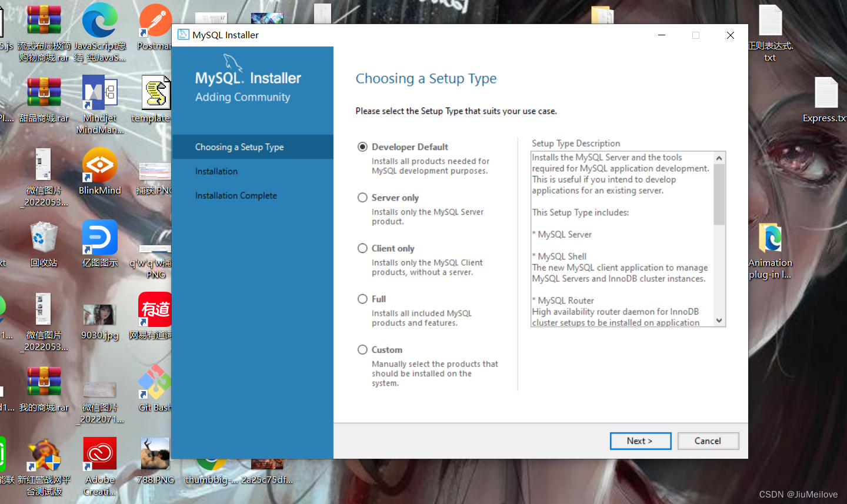The width and height of the screenshot is (847, 504).
Task: Click the description box scrollbar thumb
Action: pyautogui.click(x=719, y=194)
